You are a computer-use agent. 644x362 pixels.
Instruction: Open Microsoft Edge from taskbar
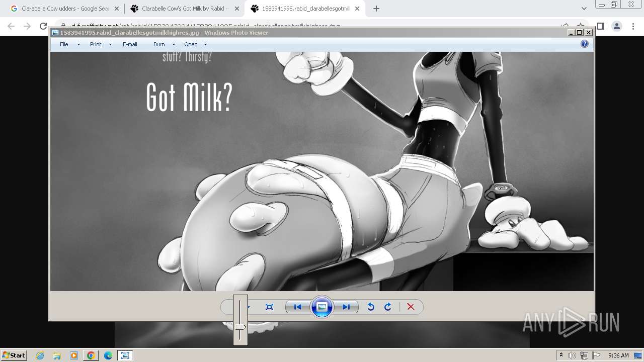click(108, 355)
